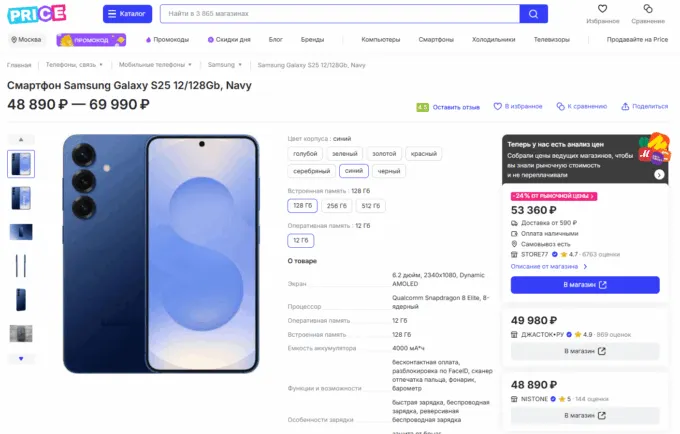Choose the красный body color
680x434 pixels.
(423, 154)
